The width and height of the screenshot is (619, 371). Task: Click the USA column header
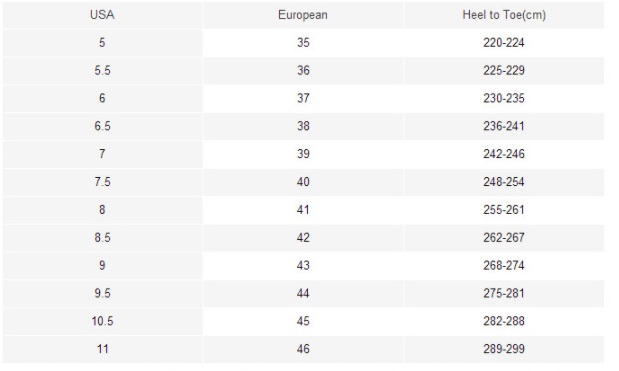click(102, 15)
